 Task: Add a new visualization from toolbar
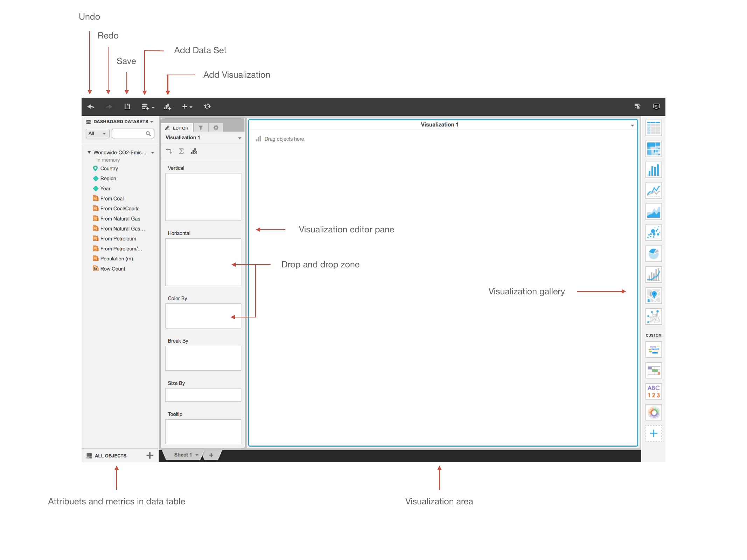click(167, 107)
